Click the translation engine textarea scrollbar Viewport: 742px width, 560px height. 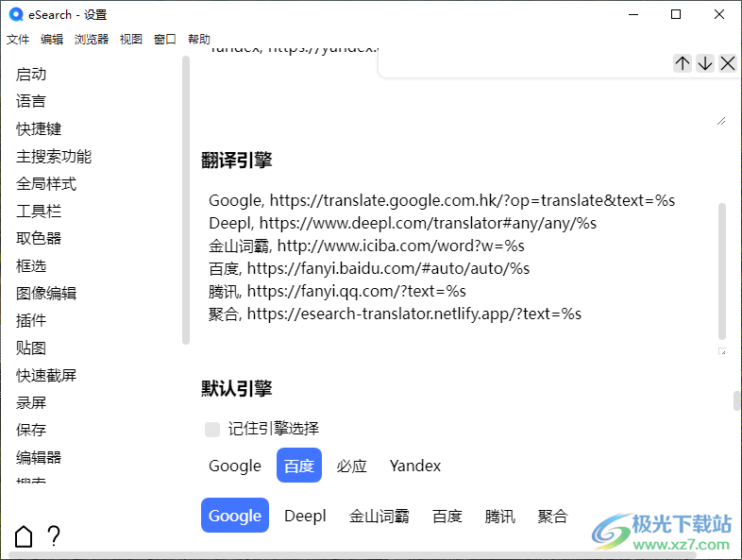point(721,271)
